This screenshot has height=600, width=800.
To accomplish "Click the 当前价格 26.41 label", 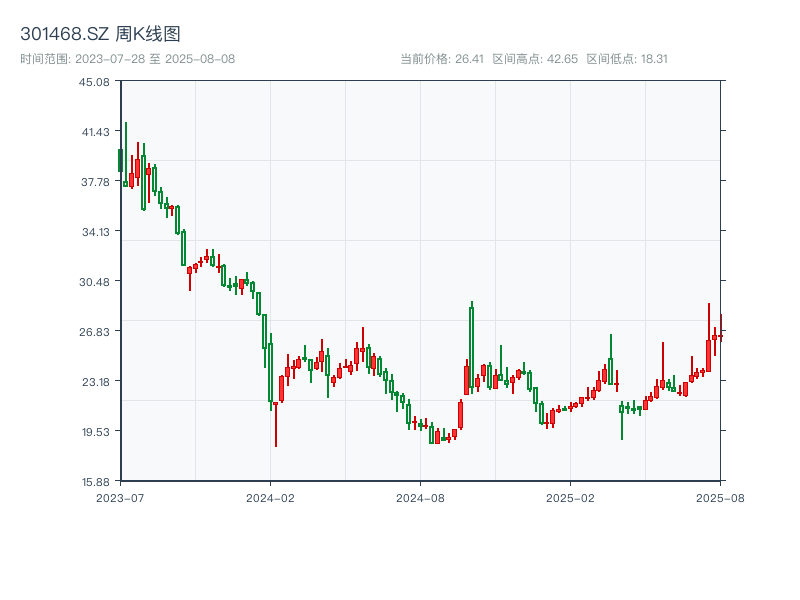I will pyautogui.click(x=441, y=59).
